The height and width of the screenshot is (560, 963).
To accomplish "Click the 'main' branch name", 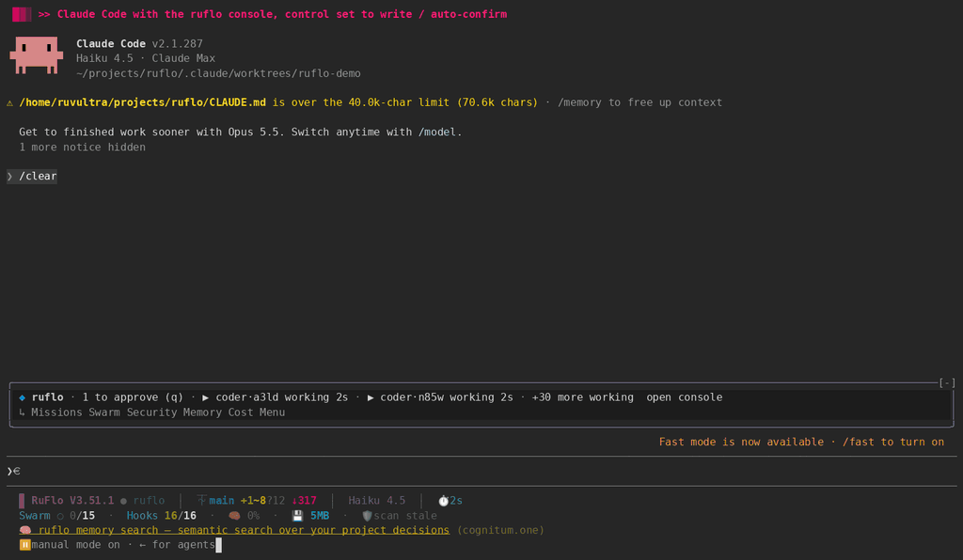I will [x=222, y=501].
